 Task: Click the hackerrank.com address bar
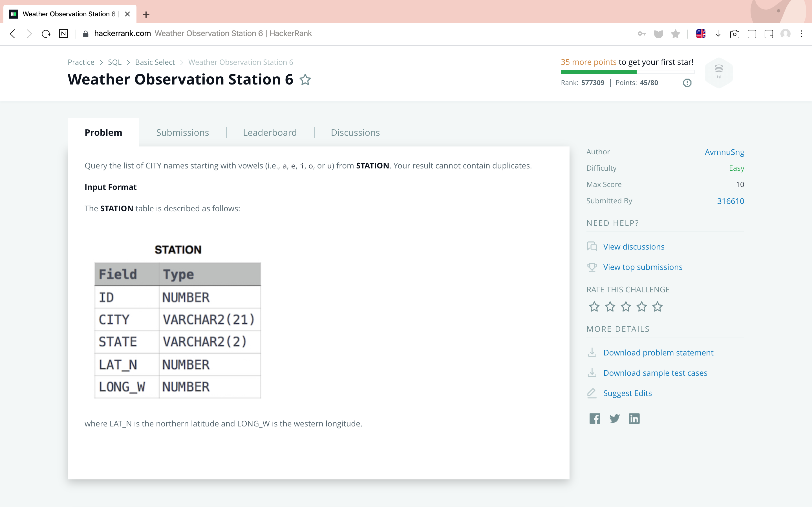pyautogui.click(x=203, y=34)
